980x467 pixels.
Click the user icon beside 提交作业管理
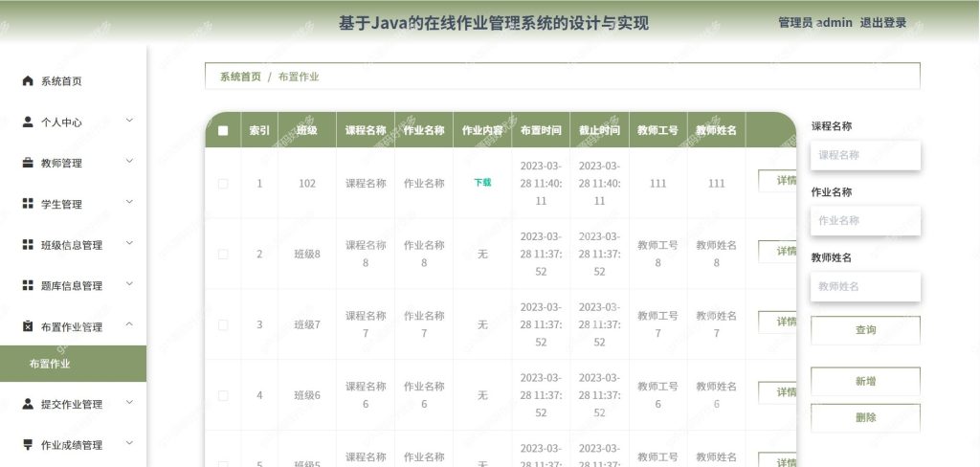(x=28, y=404)
